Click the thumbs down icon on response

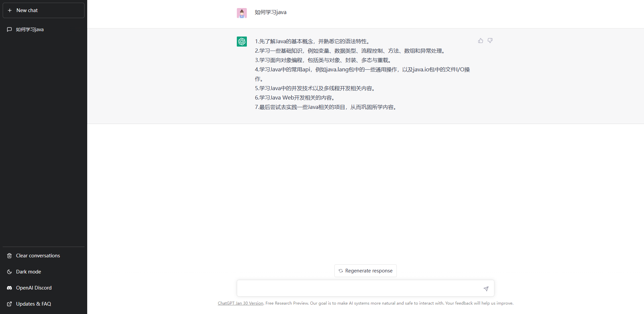(x=490, y=41)
